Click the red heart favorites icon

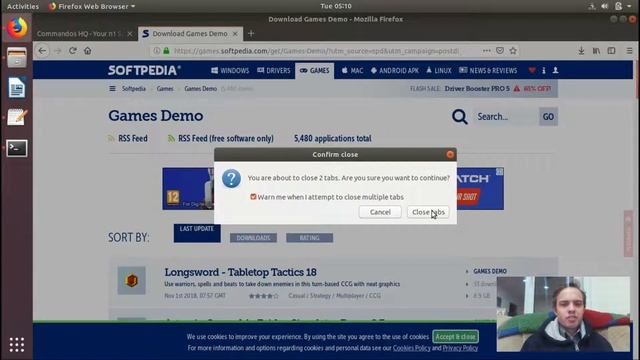pyautogui.click(x=532, y=71)
